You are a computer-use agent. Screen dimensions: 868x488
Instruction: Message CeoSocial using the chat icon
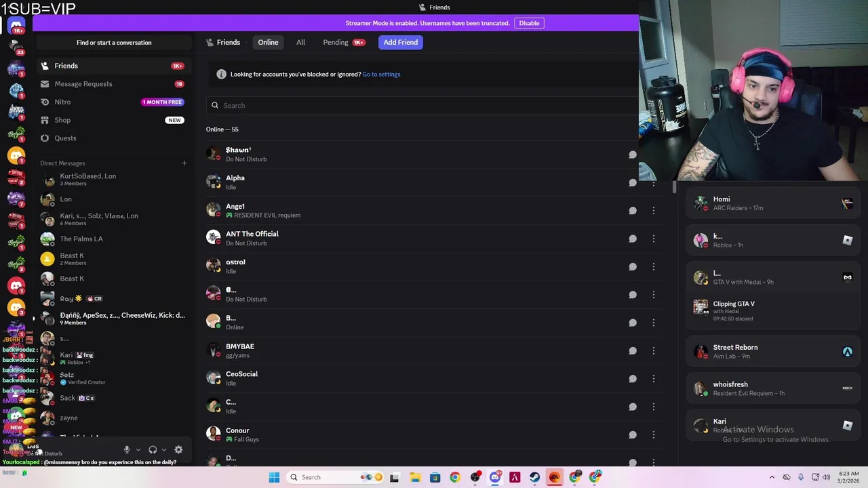click(633, 379)
